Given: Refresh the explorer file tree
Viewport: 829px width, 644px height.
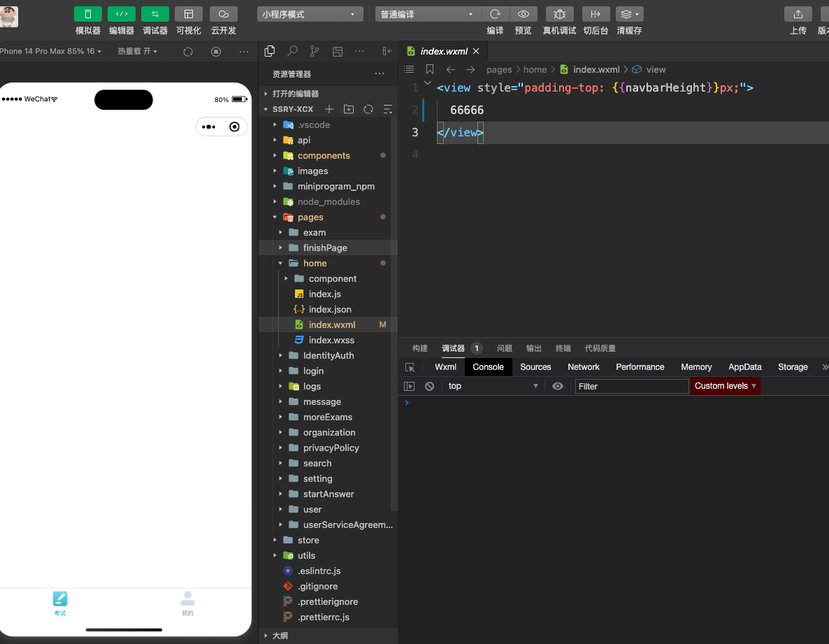Looking at the screenshot, I should [368, 109].
